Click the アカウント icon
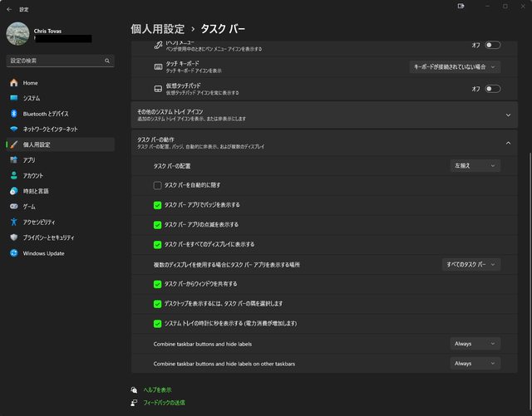Screen dimensions: 532x416 [x=13, y=175]
